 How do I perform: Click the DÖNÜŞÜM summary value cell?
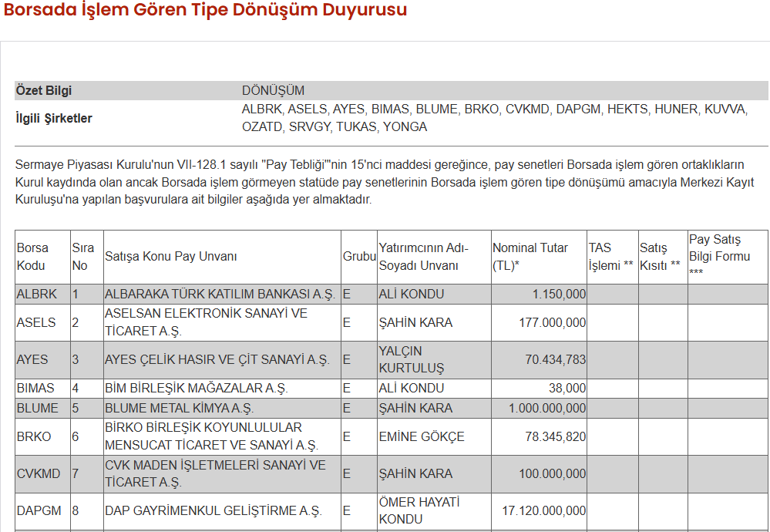(x=274, y=92)
